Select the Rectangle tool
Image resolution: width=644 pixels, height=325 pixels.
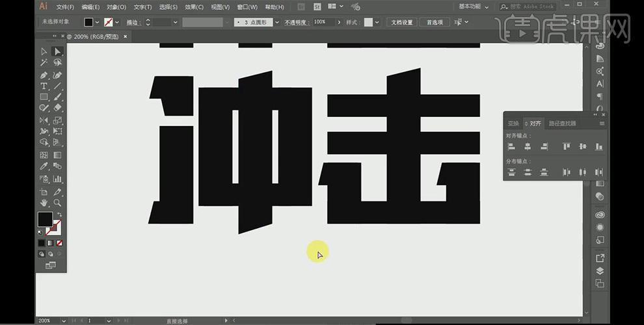point(44,97)
